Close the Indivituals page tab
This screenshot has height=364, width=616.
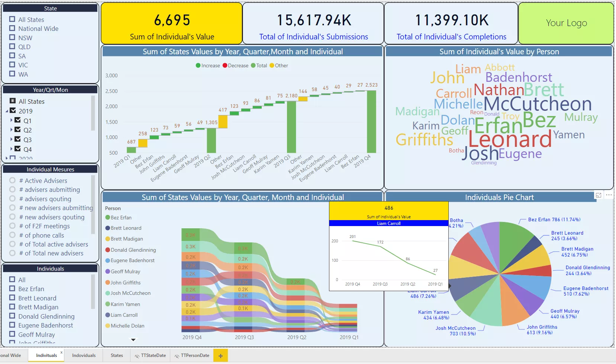point(61,352)
